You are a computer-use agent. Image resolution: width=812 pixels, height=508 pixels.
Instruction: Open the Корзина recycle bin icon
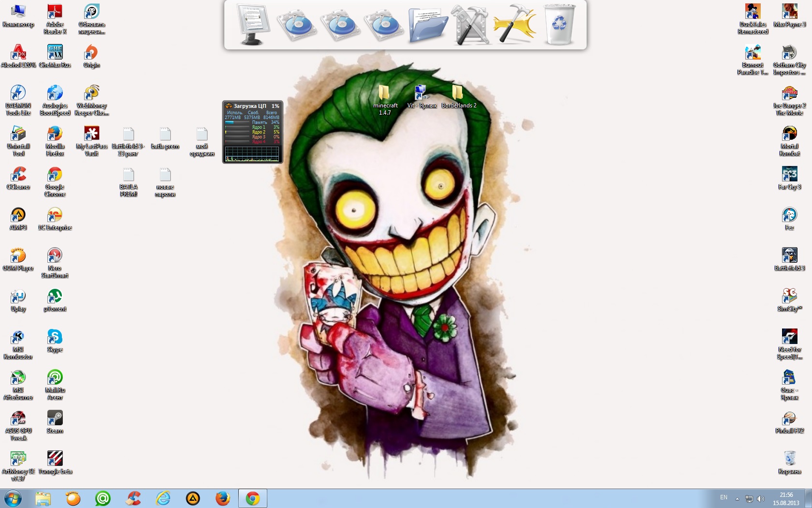click(x=789, y=463)
